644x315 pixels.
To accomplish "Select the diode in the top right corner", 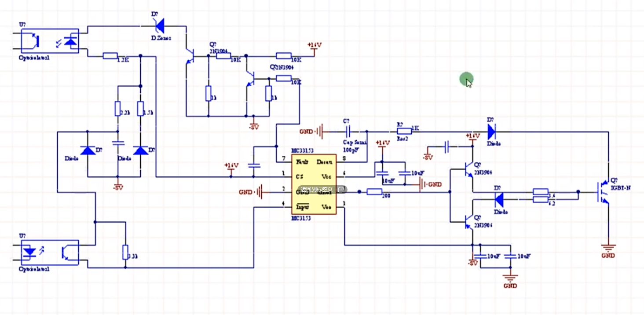I will coord(491,131).
